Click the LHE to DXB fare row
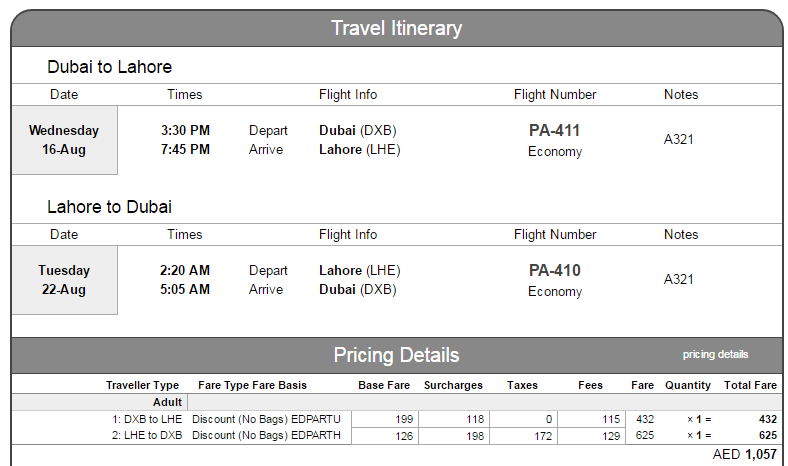Screen dimensions: 788x466 [x=397, y=435]
